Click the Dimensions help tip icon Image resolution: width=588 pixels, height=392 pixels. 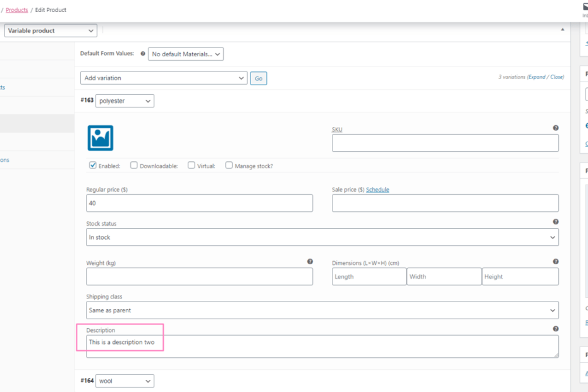(x=556, y=261)
